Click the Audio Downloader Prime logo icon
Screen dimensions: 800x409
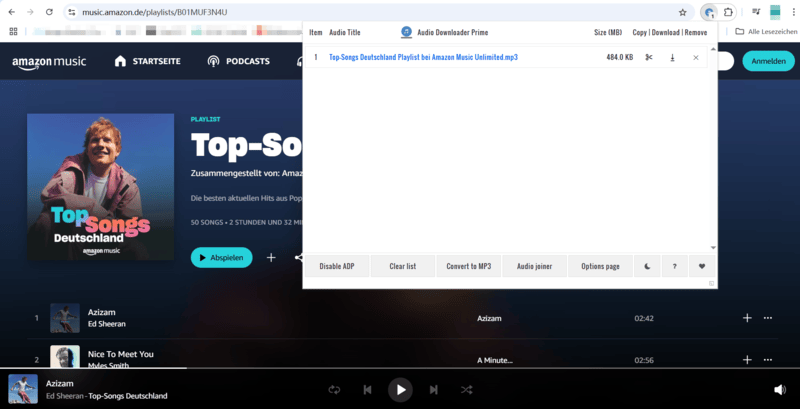coord(406,32)
